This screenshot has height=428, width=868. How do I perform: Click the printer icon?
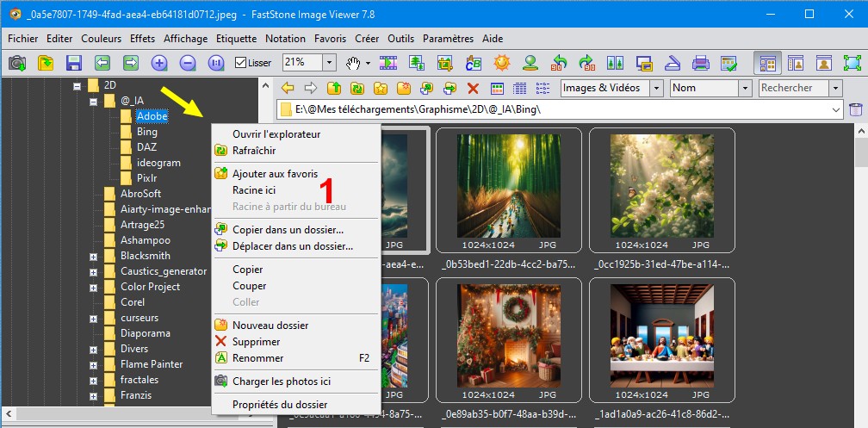coord(701,63)
